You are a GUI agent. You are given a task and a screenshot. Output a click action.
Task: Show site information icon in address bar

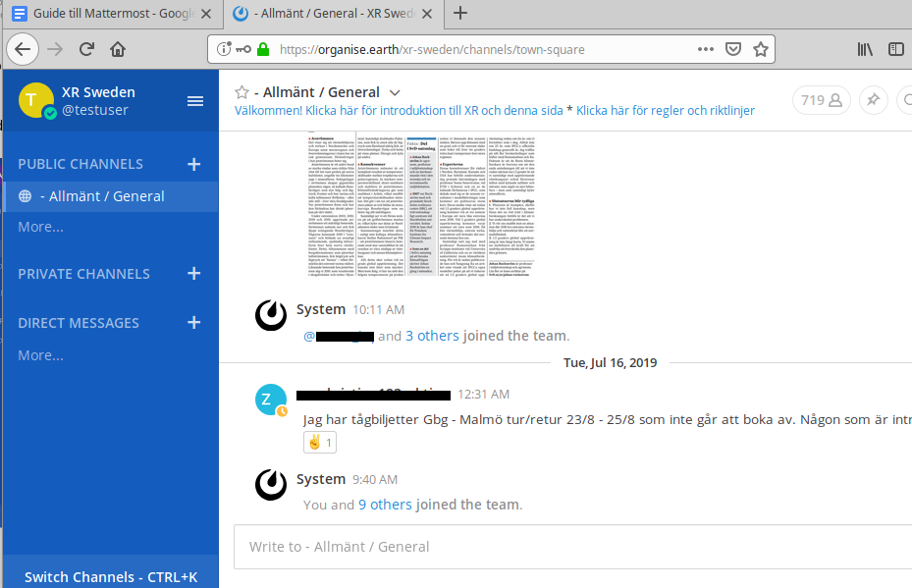tap(224, 49)
